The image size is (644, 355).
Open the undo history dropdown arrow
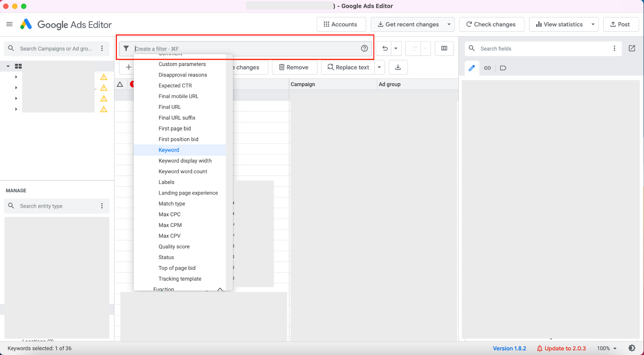[396, 48]
